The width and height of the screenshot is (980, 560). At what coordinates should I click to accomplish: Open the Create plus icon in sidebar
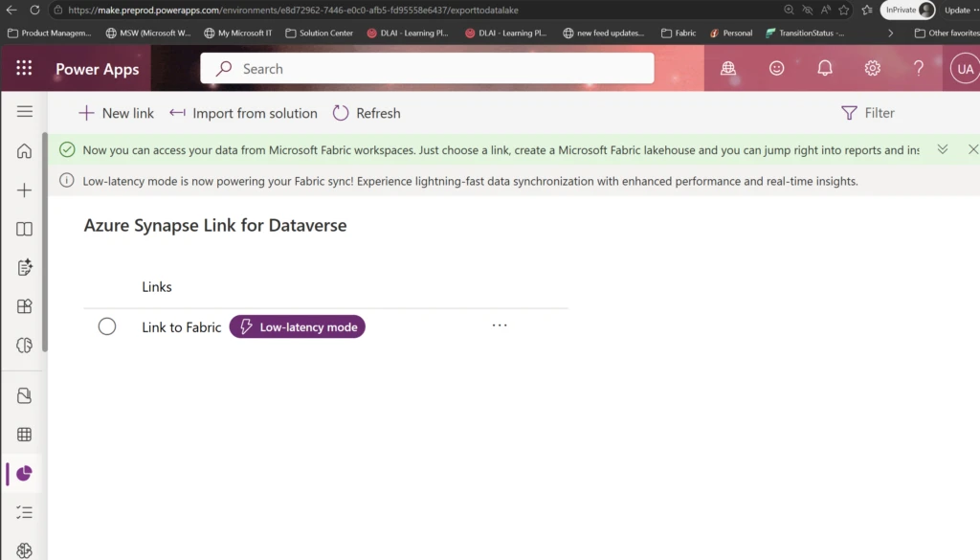[24, 190]
